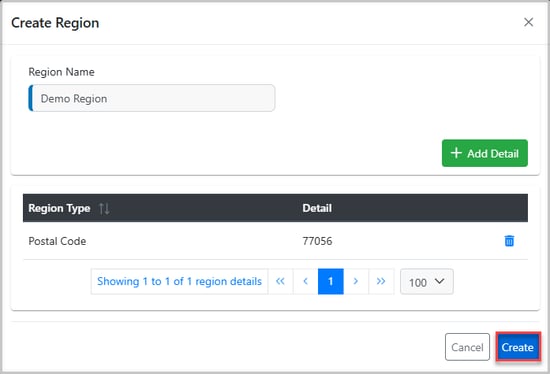550x374 pixels.
Task: Jump to the last page of details
Action: pos(381,281)
